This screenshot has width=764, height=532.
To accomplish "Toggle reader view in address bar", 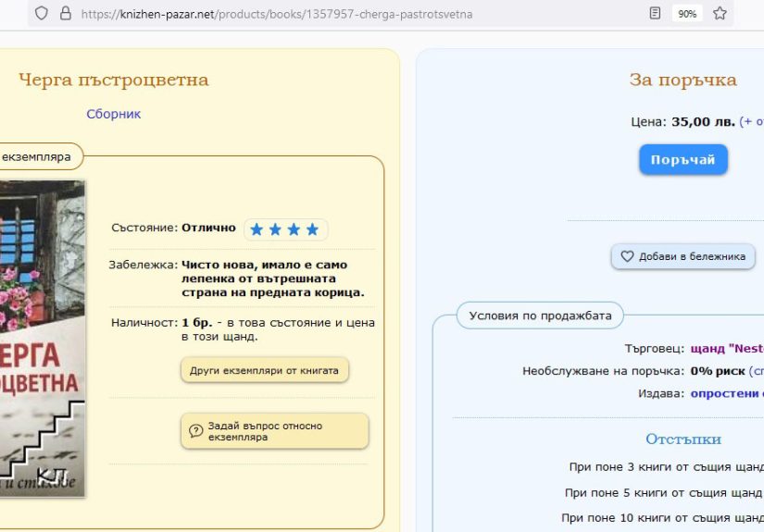I will point(656,14).
